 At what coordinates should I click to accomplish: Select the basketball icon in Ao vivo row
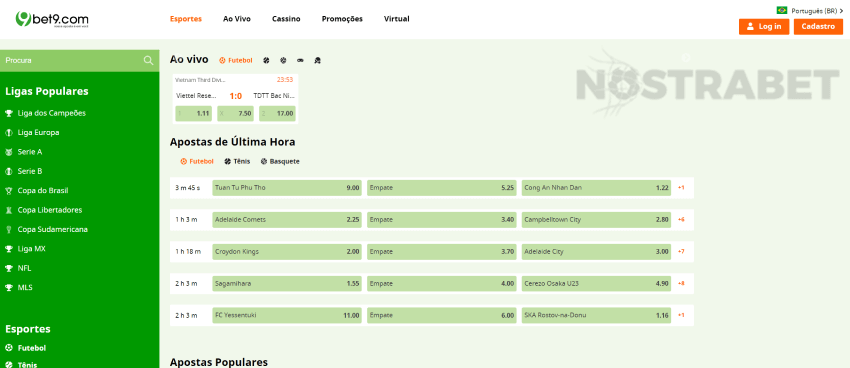(283, 61)
